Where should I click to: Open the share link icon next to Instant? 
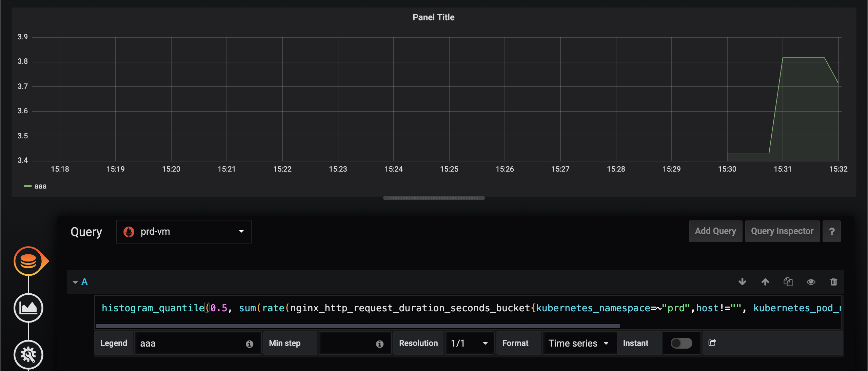[x=712, y=343]
